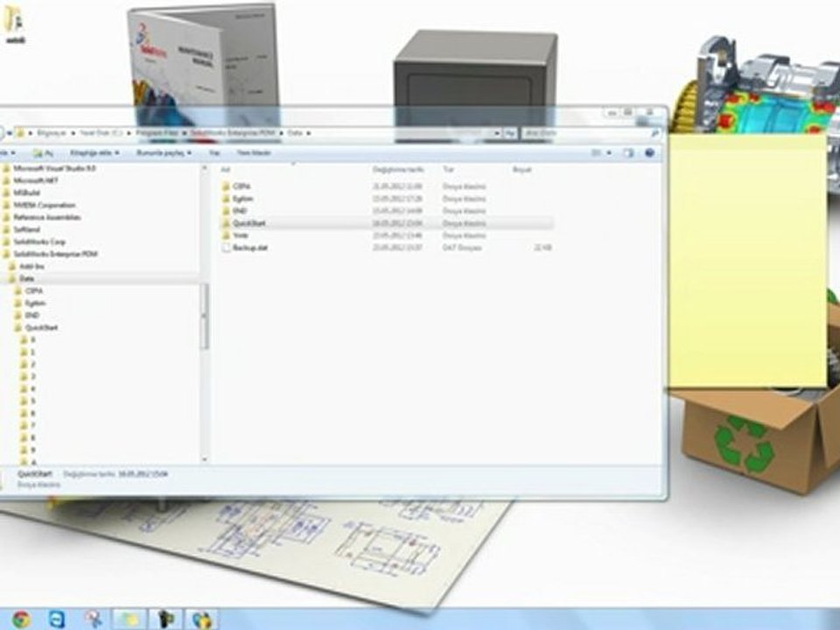Expand the arrow after Program Files breadcrumb

click(x=184, y=133)
